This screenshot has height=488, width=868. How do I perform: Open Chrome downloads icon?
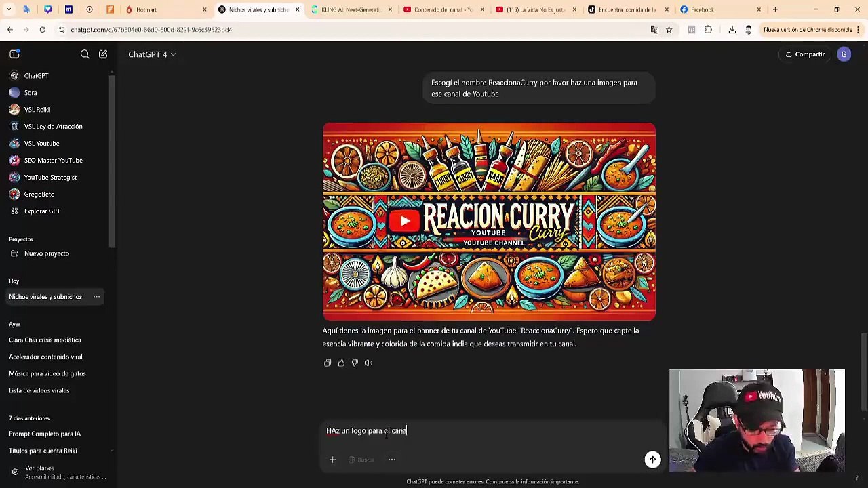[732, 30]
